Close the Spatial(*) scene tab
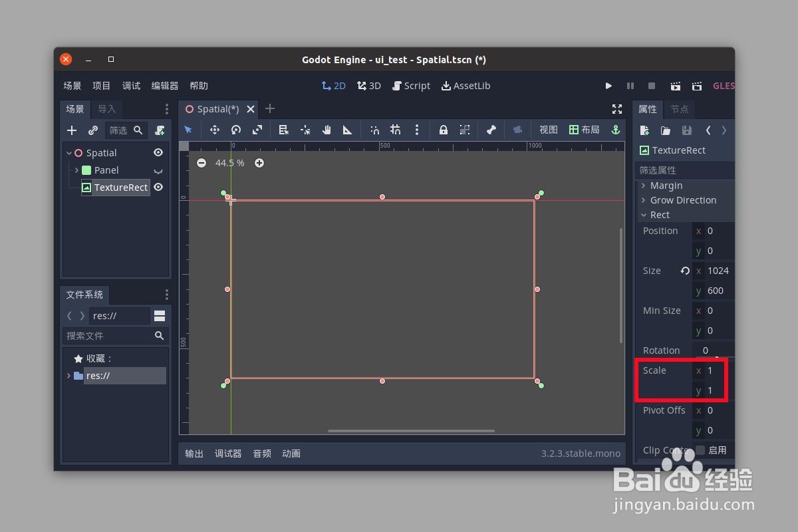 (x=251, y=109)
